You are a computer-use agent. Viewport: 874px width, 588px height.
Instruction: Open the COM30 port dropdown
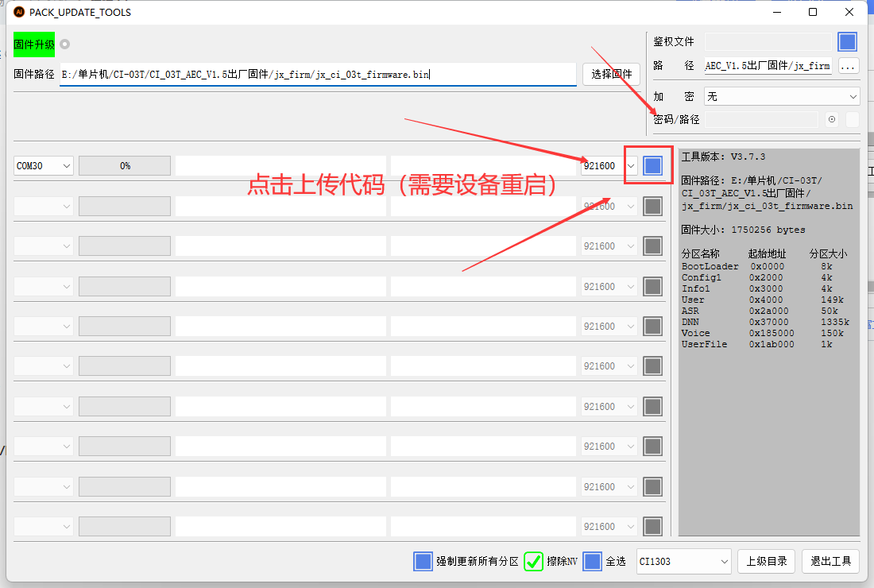tap(44, 165)
